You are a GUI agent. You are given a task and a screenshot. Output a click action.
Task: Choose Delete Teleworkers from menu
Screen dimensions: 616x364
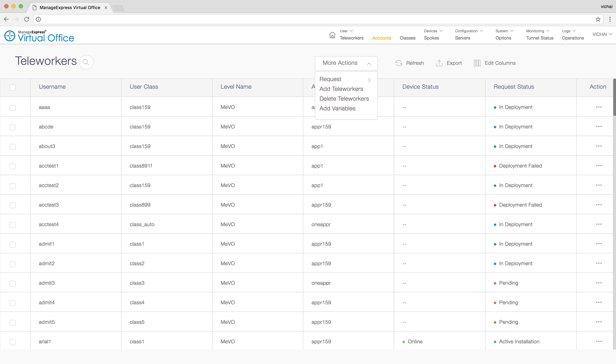[x=344, y=99]
